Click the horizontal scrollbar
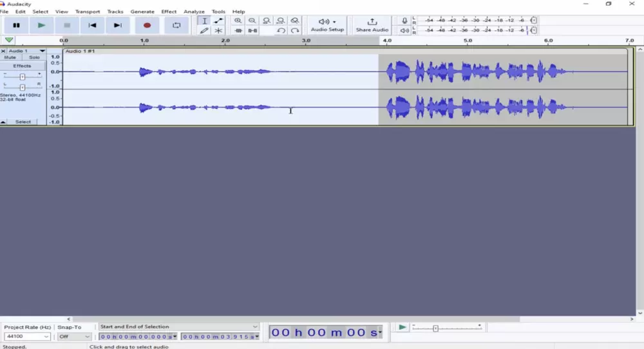The width and height of the screenshot is (644, 349). click(x=296, y=319)
